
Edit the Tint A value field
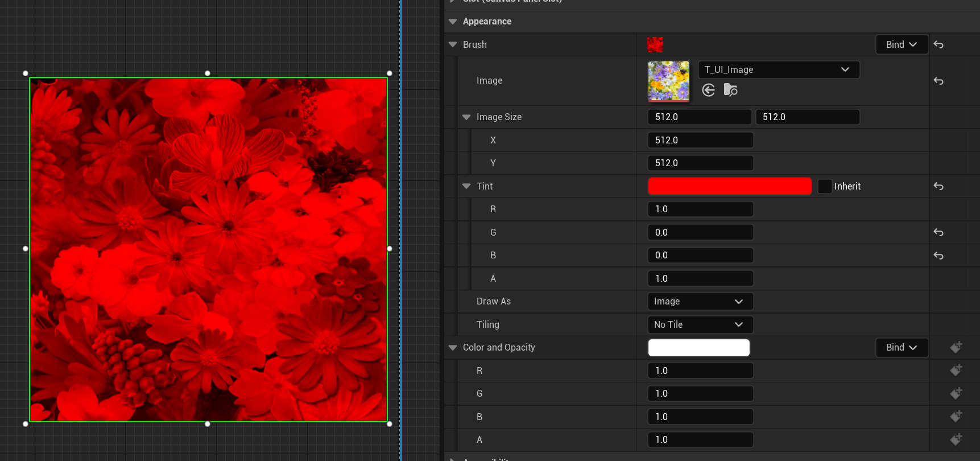pos(700,278)
